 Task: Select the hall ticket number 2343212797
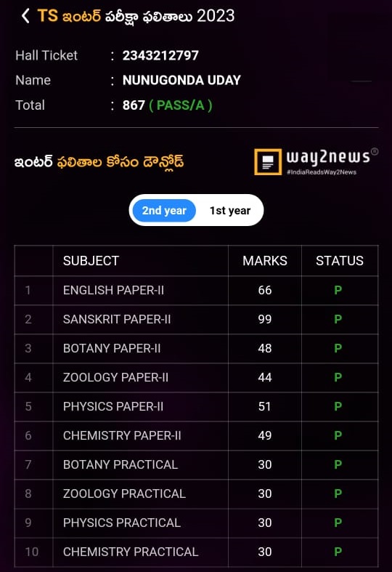tap(160, 55)
